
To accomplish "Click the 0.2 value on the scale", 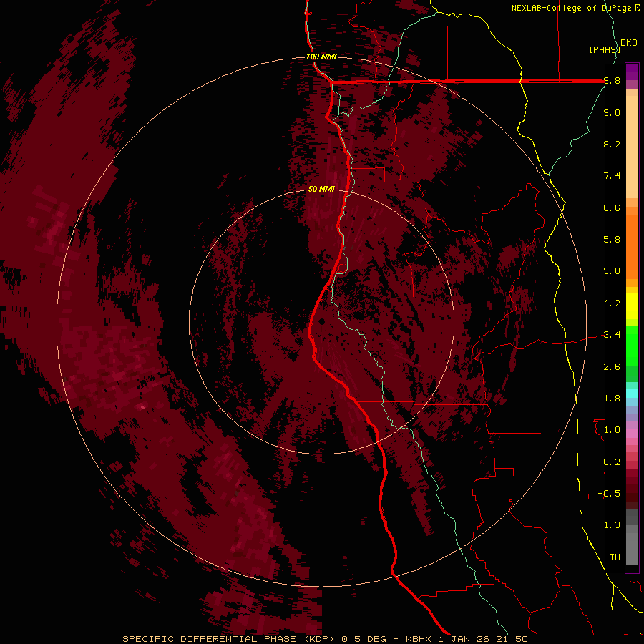I will coord(612,462).
